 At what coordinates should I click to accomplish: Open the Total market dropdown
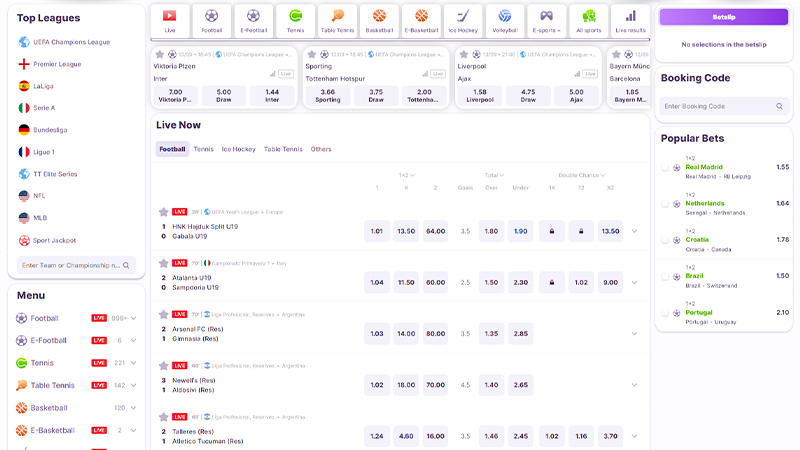[494, 175]
